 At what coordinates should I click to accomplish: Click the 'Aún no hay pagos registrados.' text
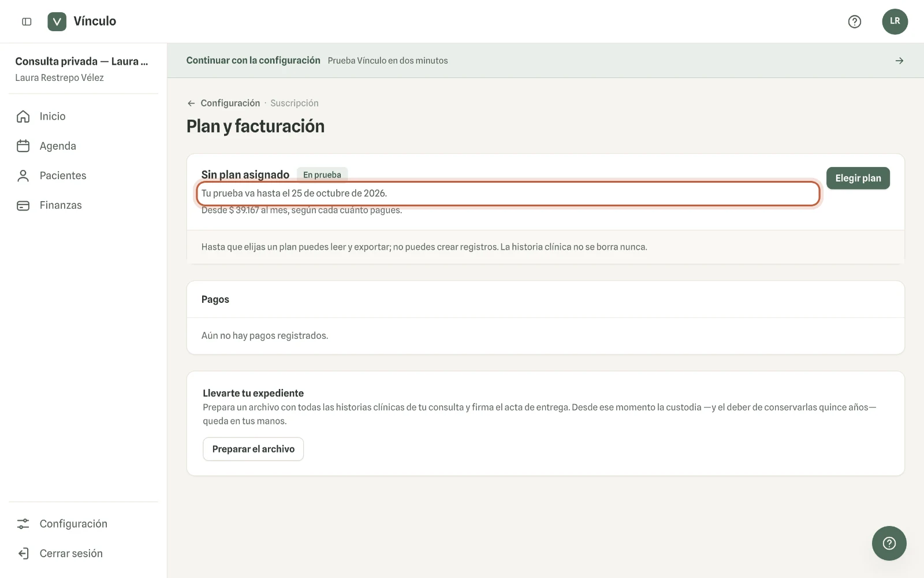(x=264, y=336)
